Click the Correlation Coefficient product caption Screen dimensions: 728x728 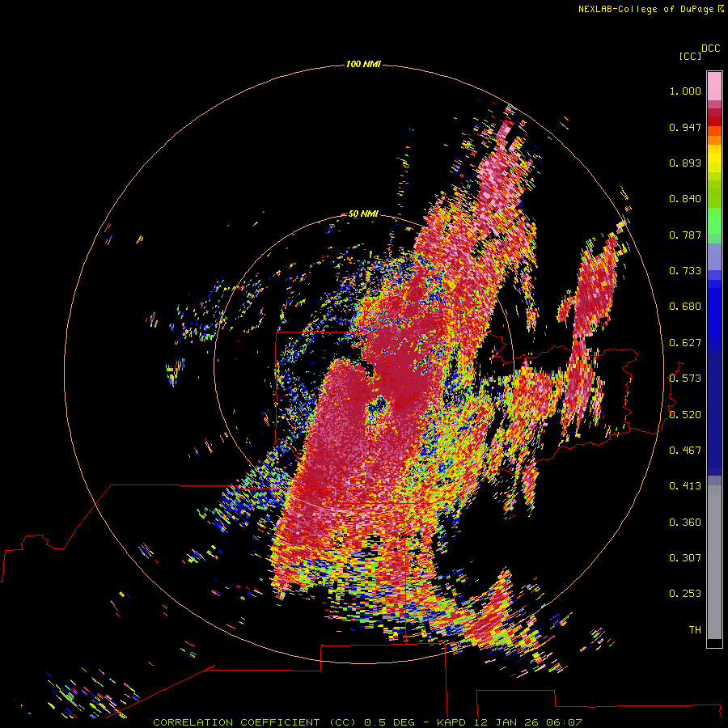pyautogui.click(x=367, y=722)
